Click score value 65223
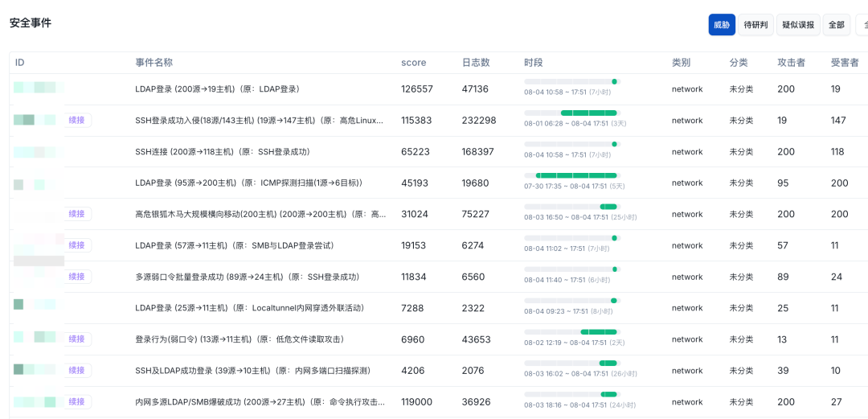Image resolution: width=868 pixels, height=419 pixels. (415, 151)
